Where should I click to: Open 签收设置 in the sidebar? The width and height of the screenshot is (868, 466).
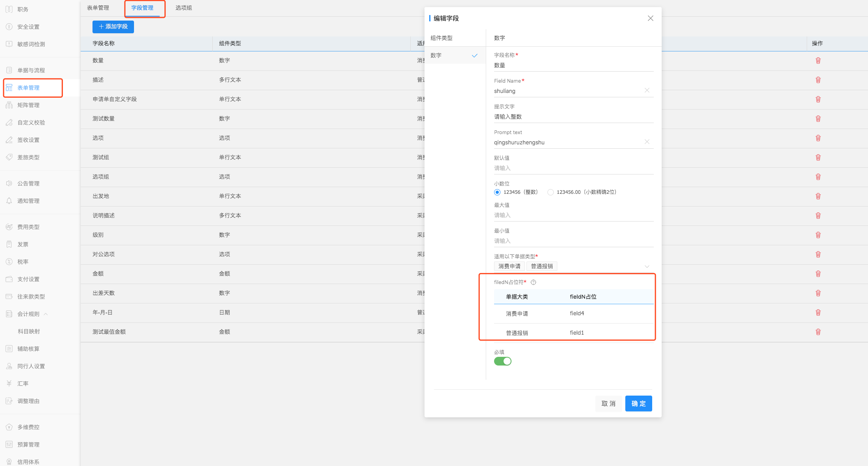(28, 140)
